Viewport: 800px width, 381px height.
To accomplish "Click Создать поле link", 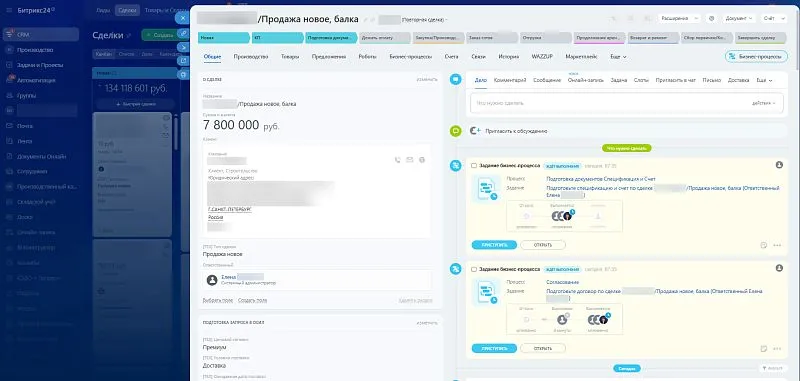I will coord(252,300).
